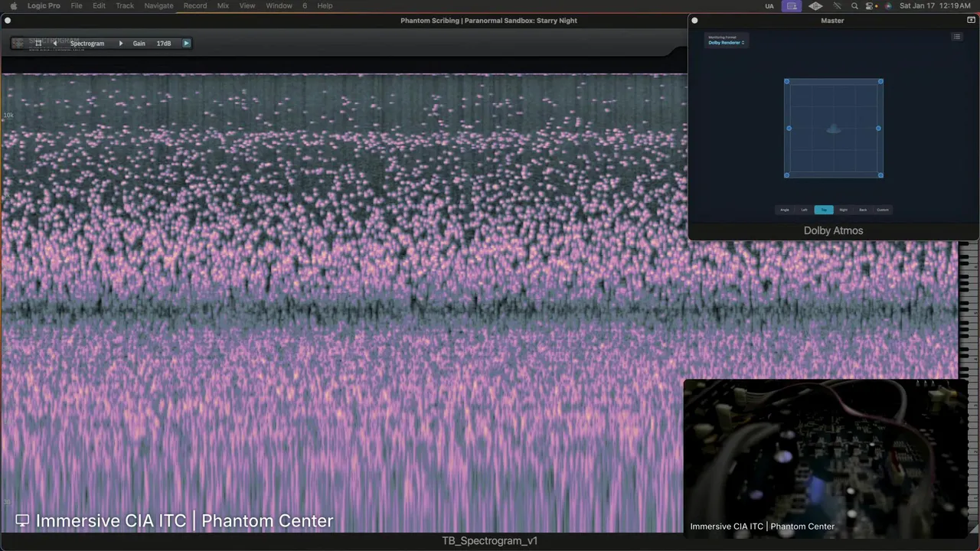Open the Navigate menu
This screenshot has height=551, width=980.
click(x=158, y=5)
